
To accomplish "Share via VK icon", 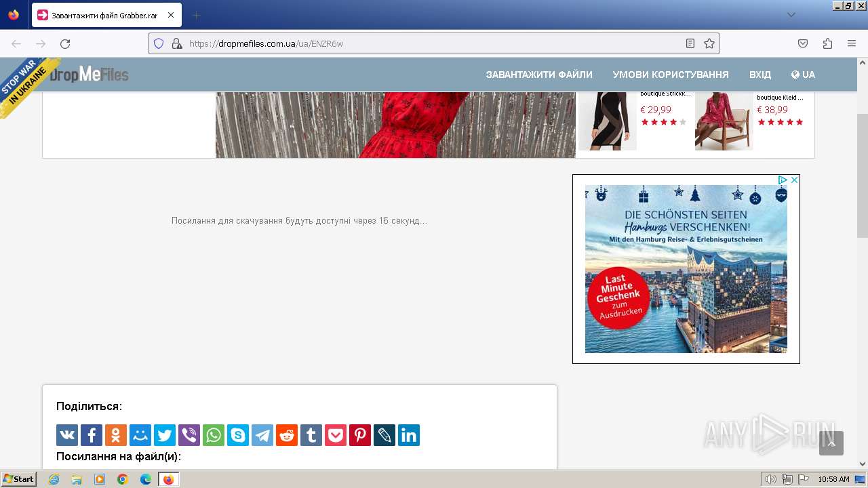I will click(67, 435).
